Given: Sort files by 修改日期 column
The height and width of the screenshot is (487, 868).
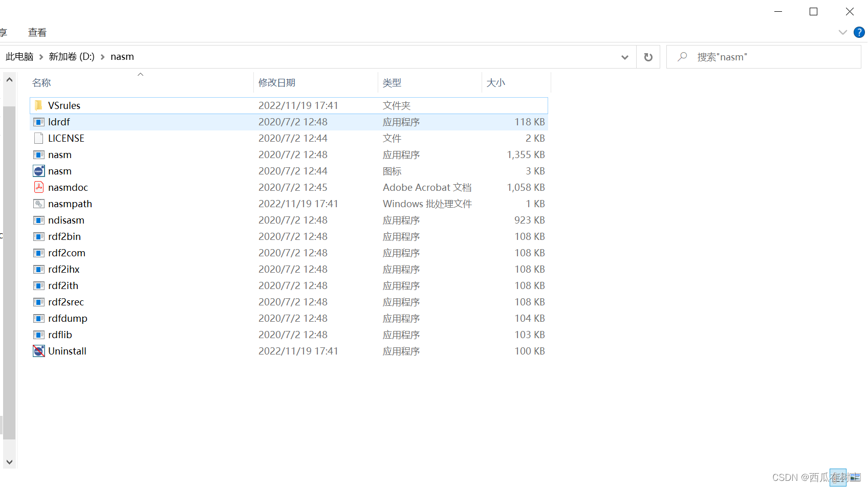Looking at the screenshot, I should point(277,82).
